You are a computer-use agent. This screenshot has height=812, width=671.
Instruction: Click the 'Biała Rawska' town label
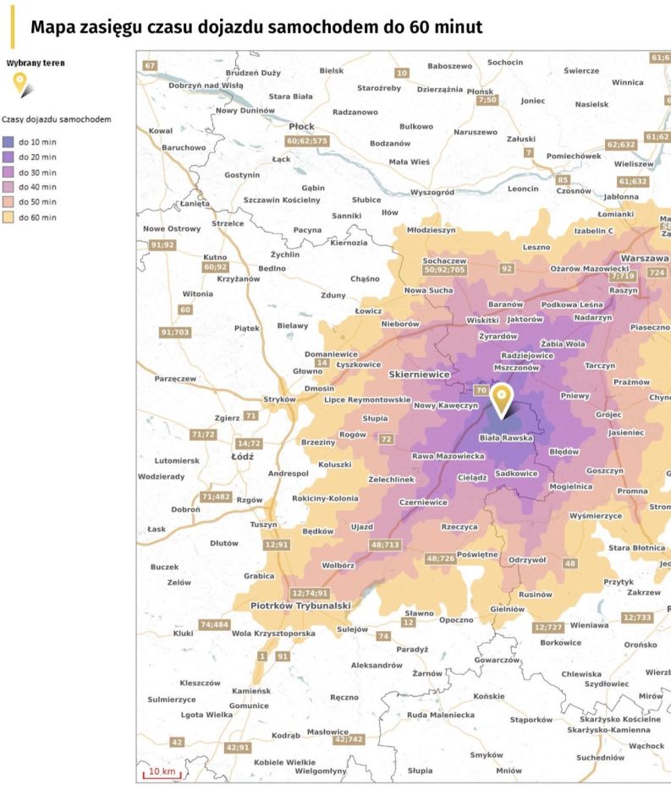pos(506,437)
